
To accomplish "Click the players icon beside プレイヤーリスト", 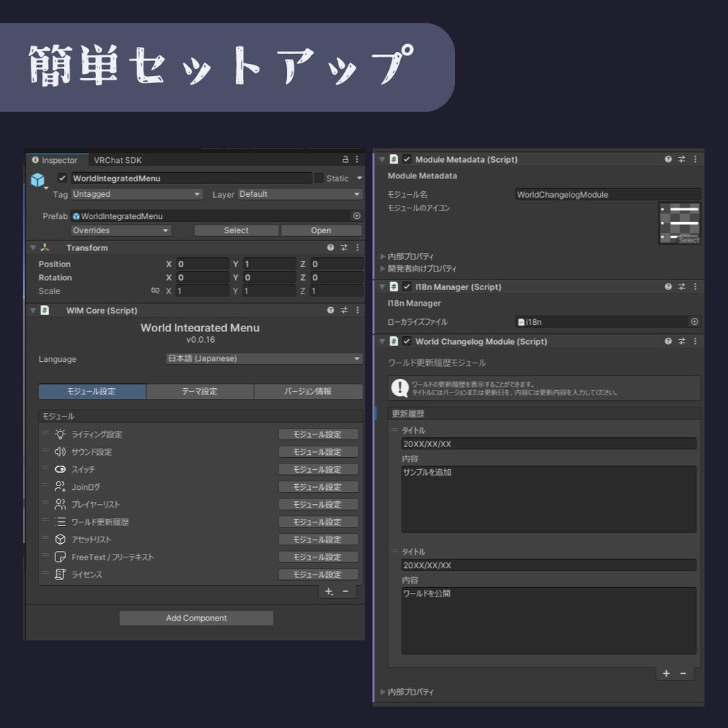I will pos(60,504).
